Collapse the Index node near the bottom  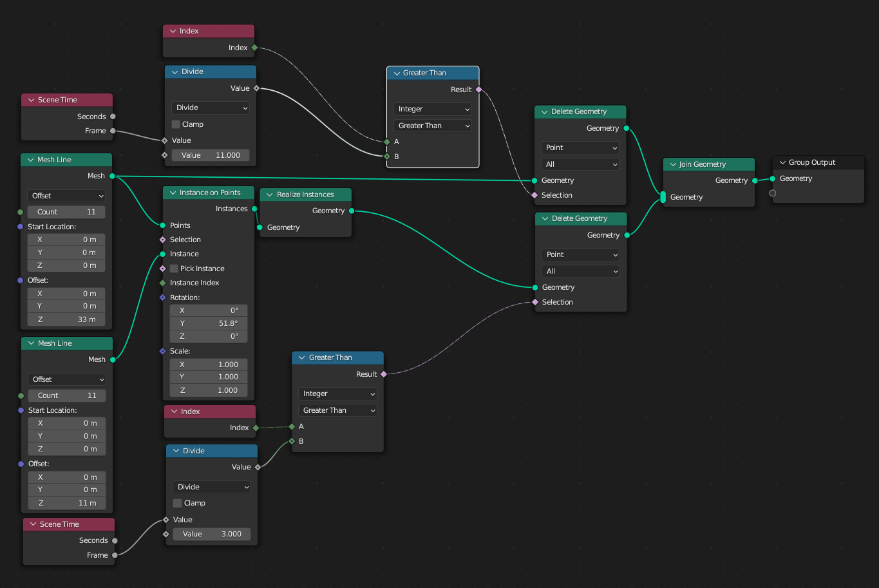(x=174, y=412)
